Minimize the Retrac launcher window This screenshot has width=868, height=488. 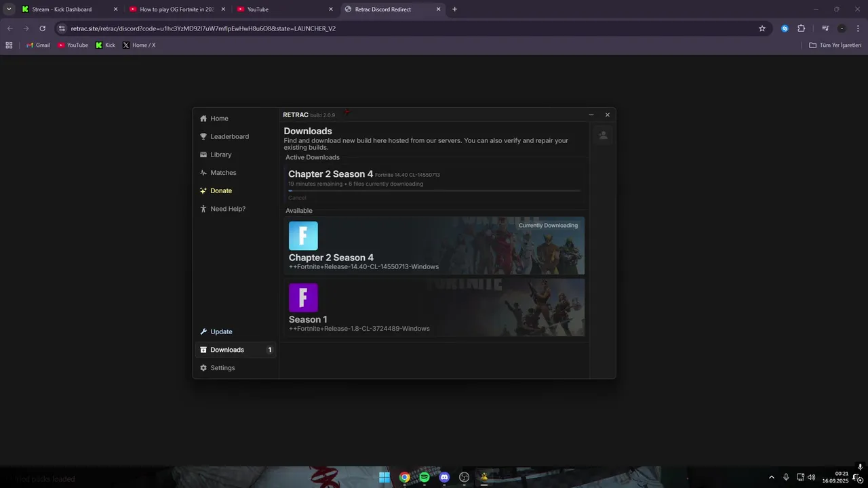tap(591, 115)
